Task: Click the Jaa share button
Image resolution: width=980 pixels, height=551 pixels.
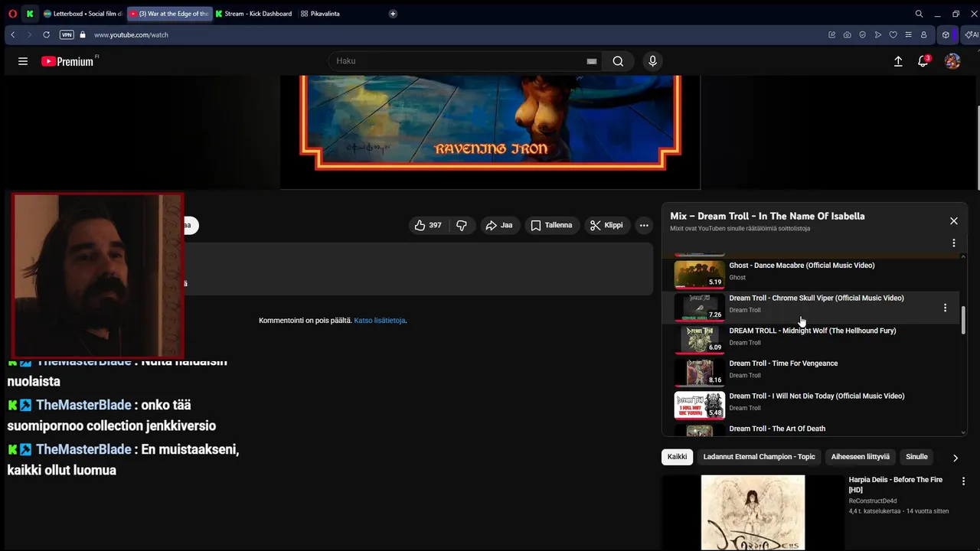Action: tap(499, 225)
